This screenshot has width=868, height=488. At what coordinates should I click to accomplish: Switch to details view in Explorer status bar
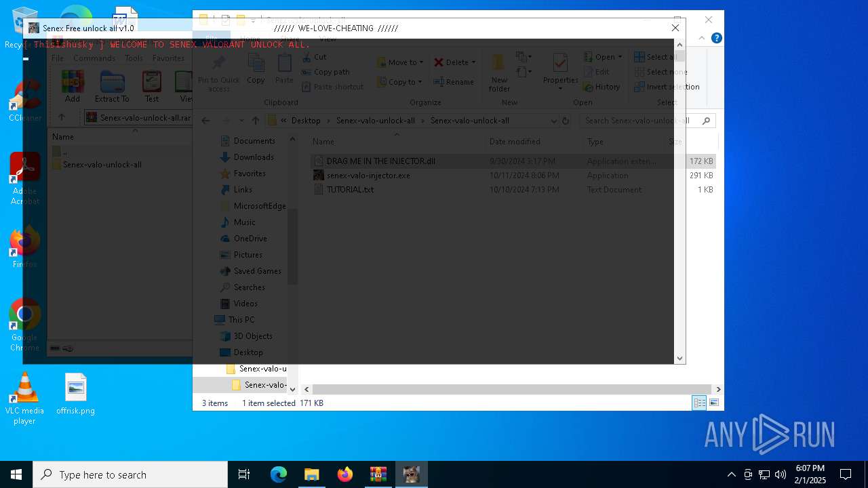[699, 403]
